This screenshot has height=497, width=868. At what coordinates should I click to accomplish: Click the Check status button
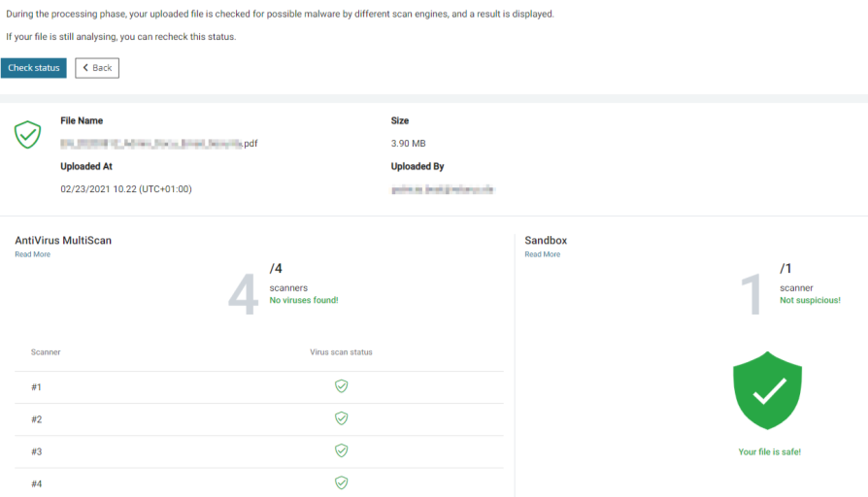[34, 68]
